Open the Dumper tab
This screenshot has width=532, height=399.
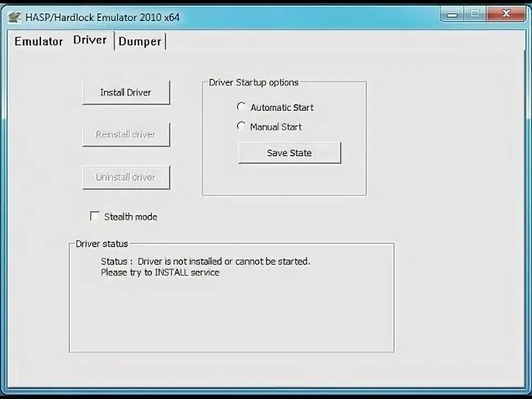tap(140, 42)
